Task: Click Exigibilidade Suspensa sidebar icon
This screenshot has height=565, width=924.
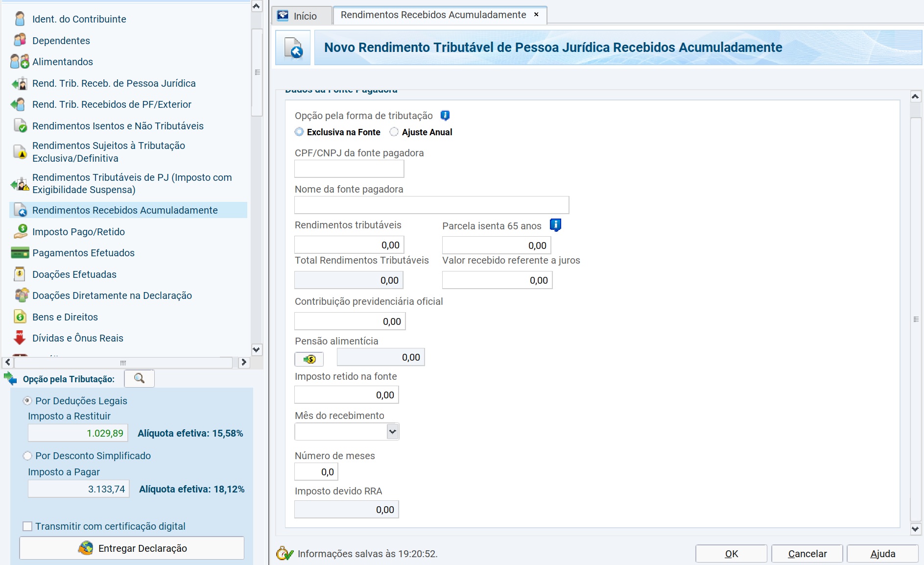Action: tap(20, 184)
